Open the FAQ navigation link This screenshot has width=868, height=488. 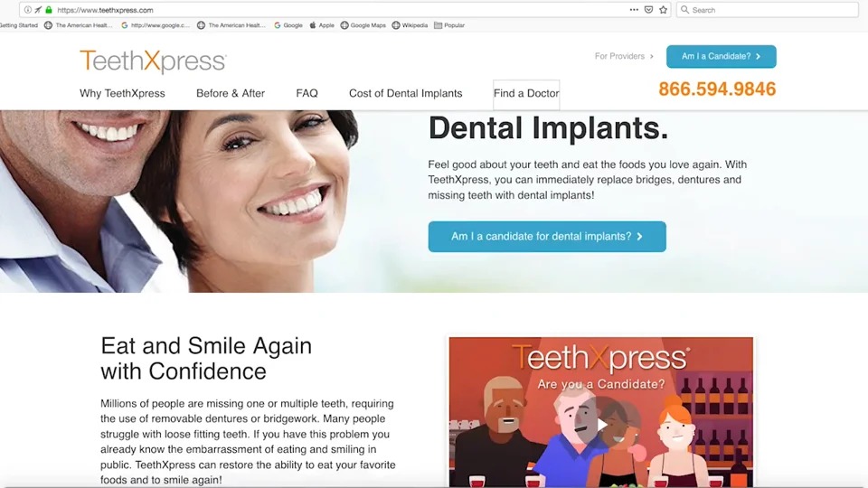pos(307,93)
